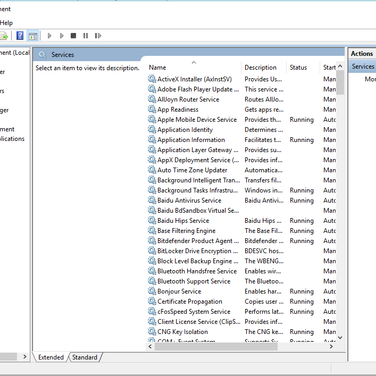Select the Background Intelligent Tran... service name
The width and height of the screenshot is (376, 376).
pos(198,180)
